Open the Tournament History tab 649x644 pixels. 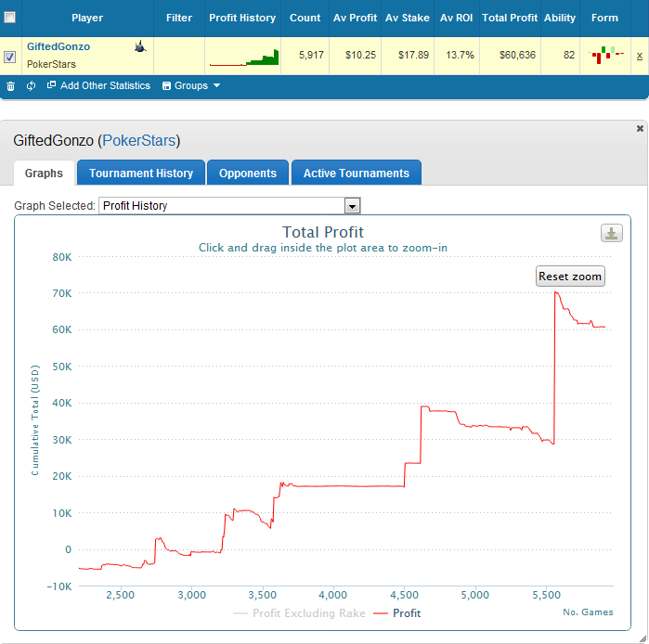point(141,173)
